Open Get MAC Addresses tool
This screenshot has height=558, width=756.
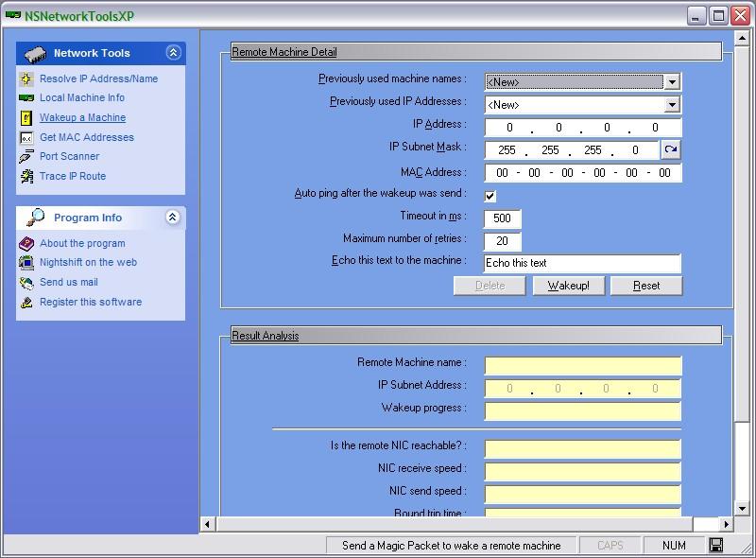click(87, 137)
